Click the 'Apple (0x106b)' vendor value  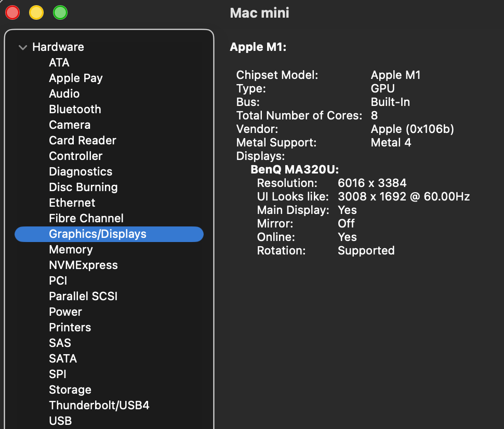(413, 129)
